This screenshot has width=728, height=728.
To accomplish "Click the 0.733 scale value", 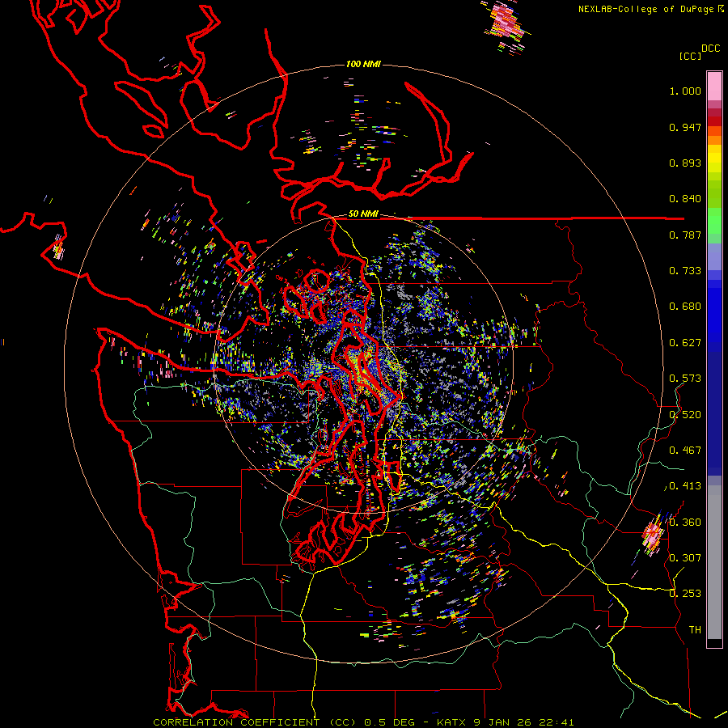I will click(x=685, y=271).
